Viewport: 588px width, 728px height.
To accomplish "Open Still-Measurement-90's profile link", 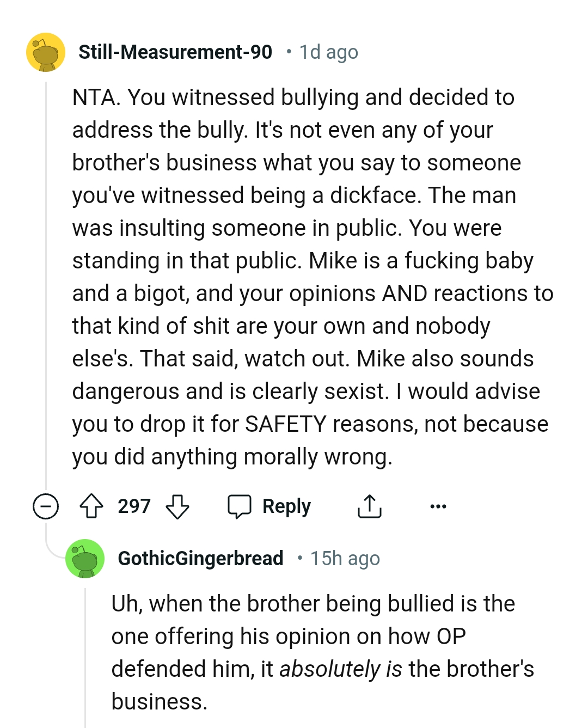I will pos(175,52).
